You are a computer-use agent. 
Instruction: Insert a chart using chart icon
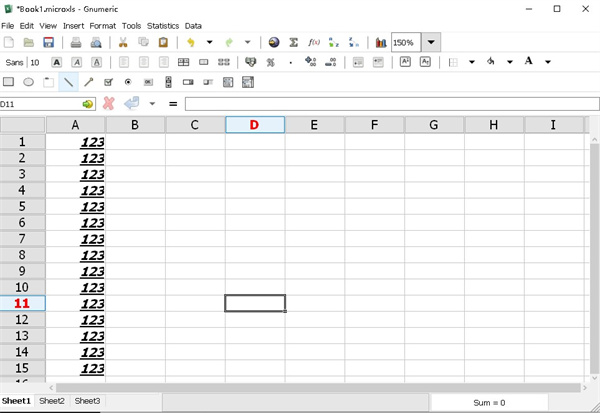click(x=380, y=43)
